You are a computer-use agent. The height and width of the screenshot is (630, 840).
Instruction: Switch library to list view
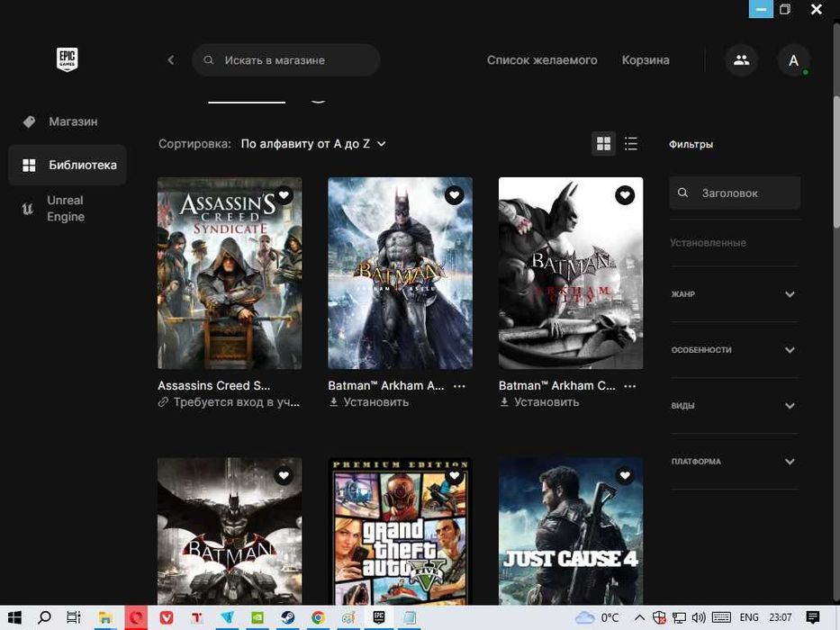[631, 144]
